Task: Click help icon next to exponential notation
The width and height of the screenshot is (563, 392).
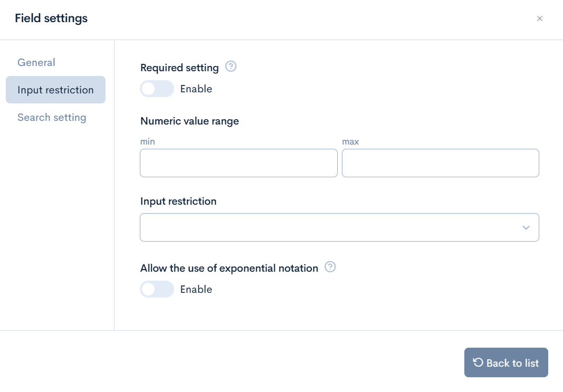Action: 330,267
